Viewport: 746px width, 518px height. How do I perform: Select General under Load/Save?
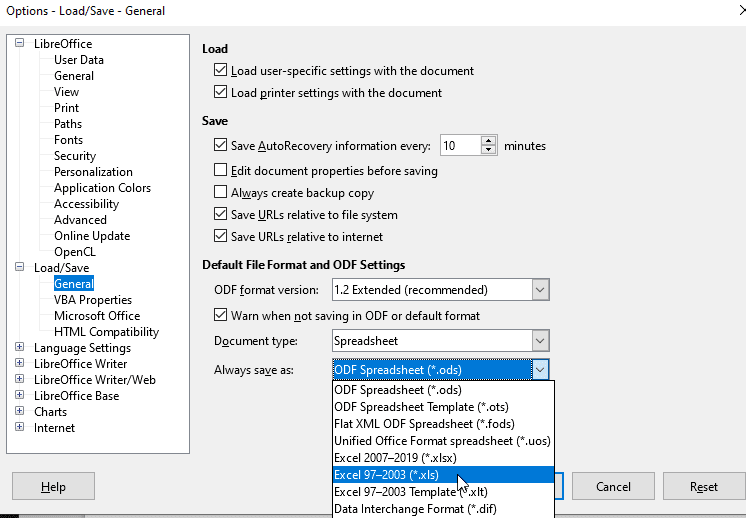[74, 284]
